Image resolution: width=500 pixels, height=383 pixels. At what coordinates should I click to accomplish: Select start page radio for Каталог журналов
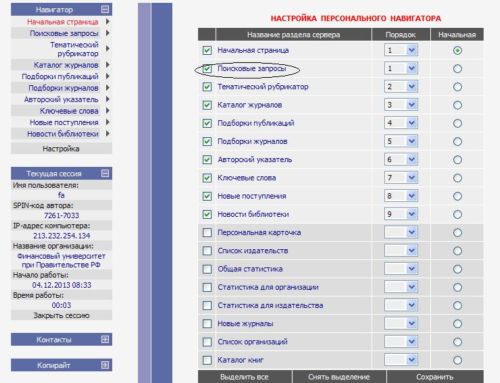[457, 105]
